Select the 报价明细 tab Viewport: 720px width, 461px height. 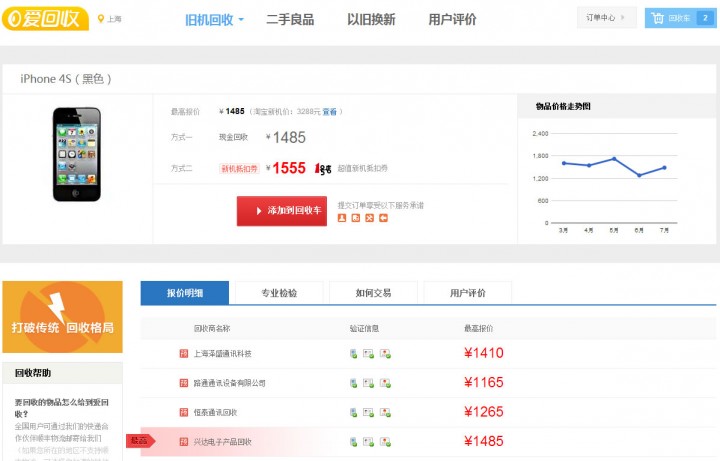[x=185, y=293]
